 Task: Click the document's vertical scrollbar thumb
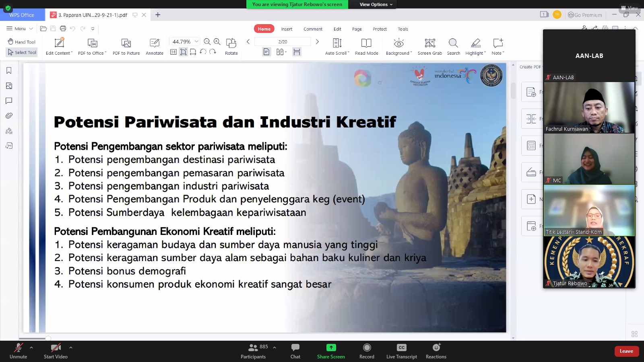click(x=513, y=90)
